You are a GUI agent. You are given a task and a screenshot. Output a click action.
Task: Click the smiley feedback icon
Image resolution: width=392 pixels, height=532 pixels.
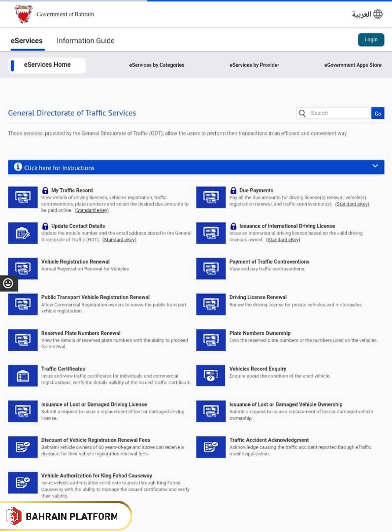8,283
